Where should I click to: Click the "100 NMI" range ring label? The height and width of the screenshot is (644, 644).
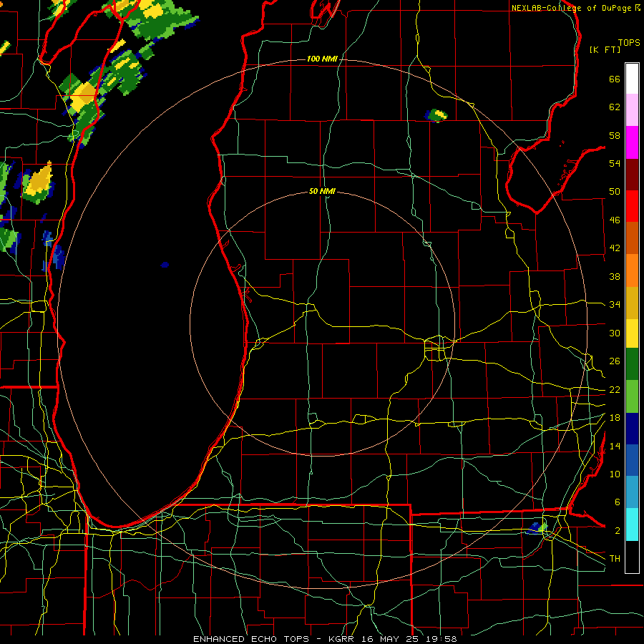(322, 59)
